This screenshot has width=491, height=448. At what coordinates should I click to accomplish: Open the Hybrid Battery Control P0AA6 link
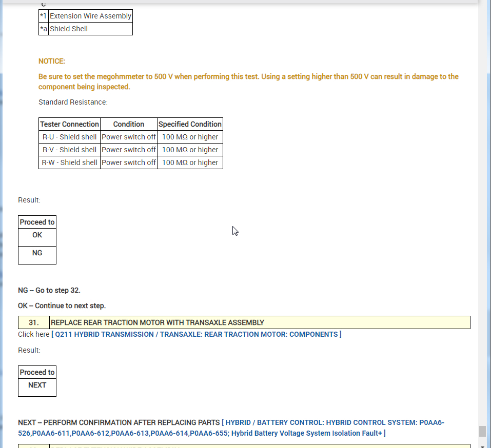(x=231, y=427)
